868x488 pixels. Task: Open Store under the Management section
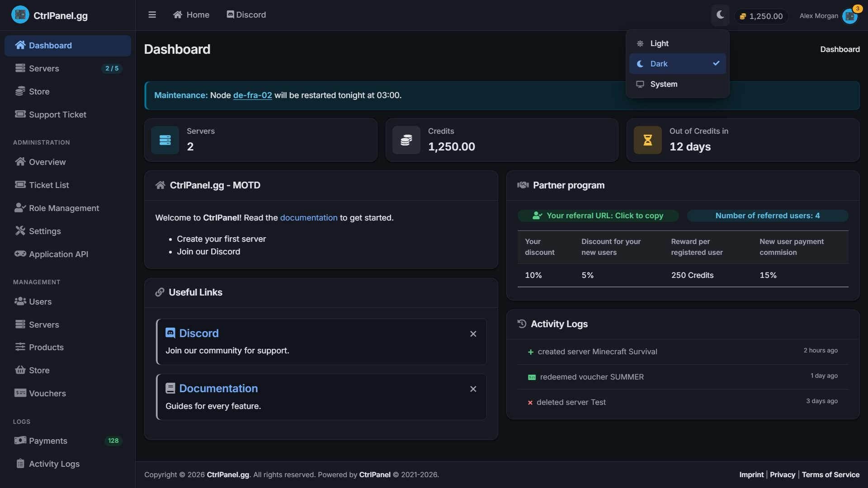[68, 371]
